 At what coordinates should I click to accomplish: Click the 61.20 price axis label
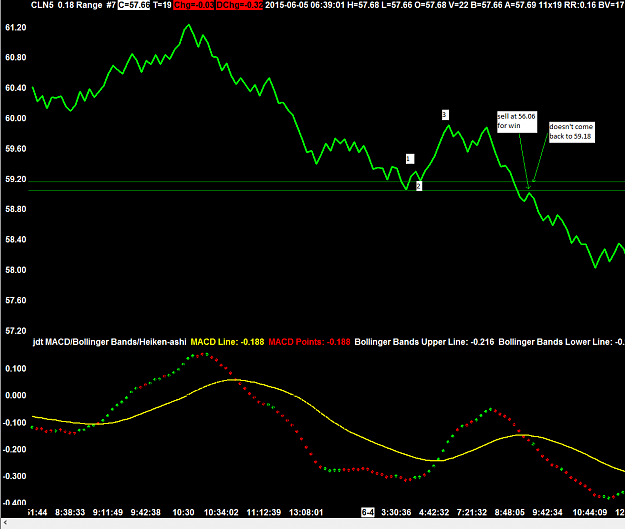(x=16, y=28)
